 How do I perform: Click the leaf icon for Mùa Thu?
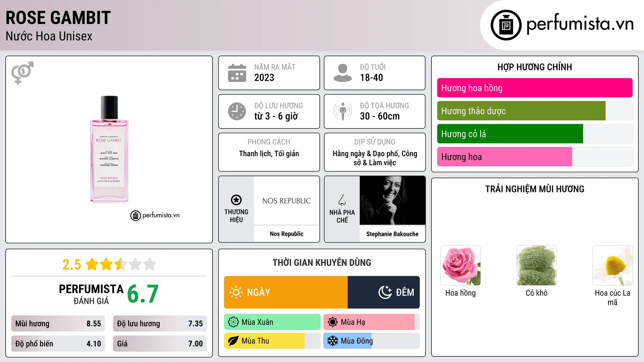[233, 341]
